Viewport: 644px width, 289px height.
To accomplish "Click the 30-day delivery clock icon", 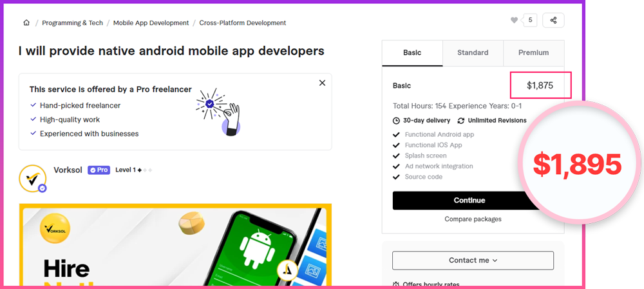I will [396, 121].
